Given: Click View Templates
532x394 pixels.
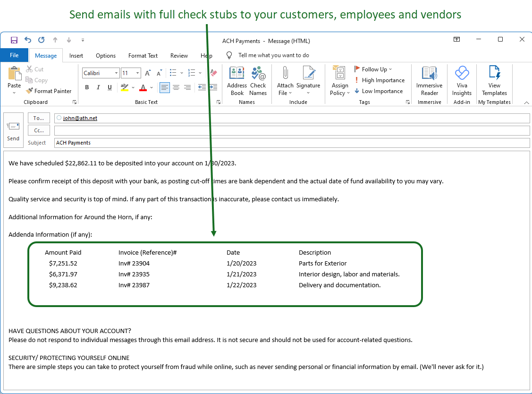Looking at the screenshot, I should pyautogui.click(x=494, y=81).
